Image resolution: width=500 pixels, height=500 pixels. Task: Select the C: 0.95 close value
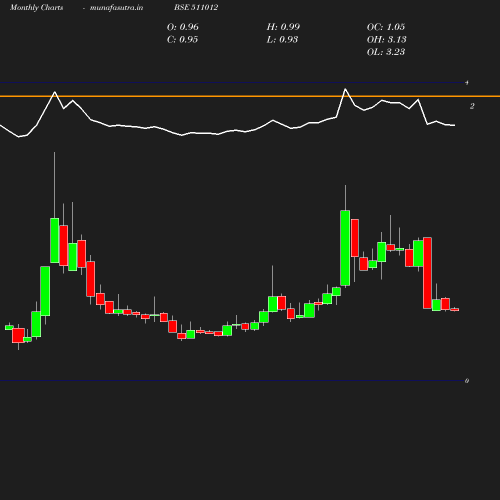pyautogui.click(x=182, y=39)
